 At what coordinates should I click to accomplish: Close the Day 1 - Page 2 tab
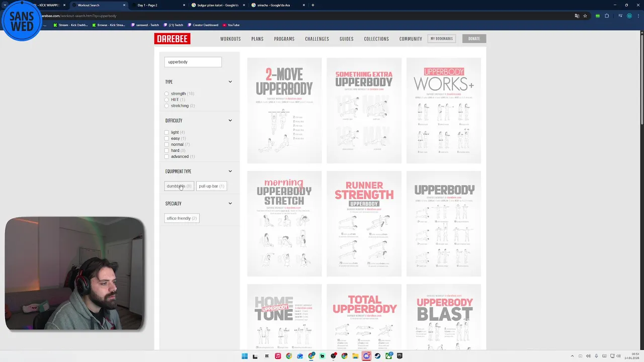click(184, 5)
